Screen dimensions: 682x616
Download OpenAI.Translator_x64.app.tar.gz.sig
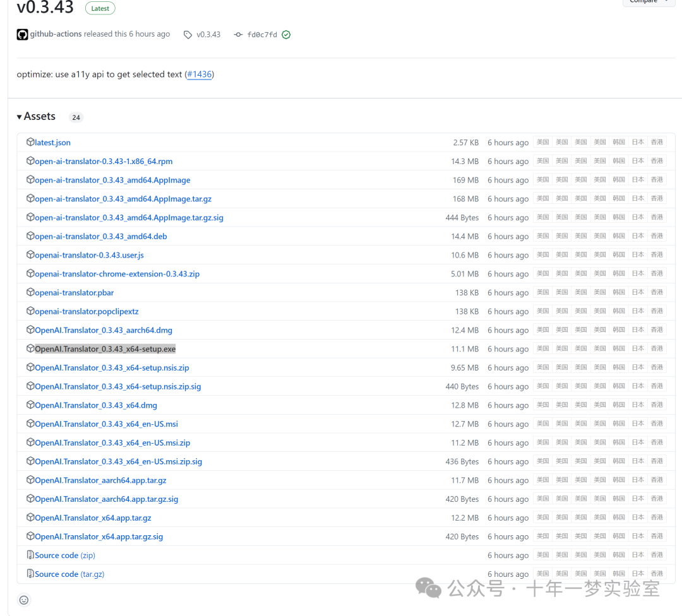tap(99, 536)
